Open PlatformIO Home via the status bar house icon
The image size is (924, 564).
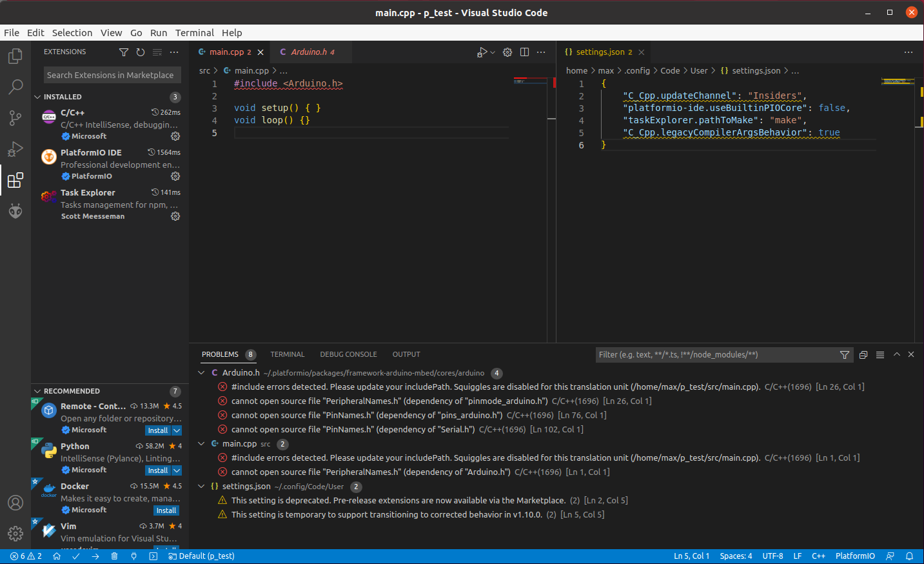pyautogui.click(x=57, y=556)
